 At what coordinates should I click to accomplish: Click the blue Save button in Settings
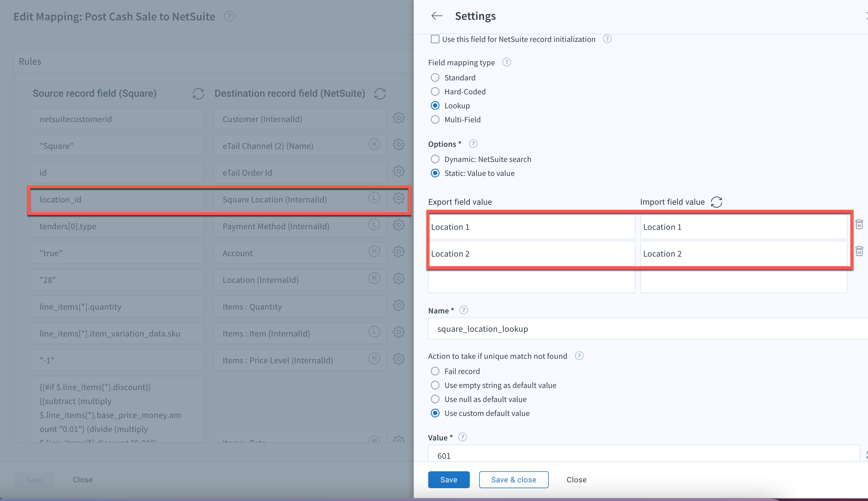click(x=449, y=479)
